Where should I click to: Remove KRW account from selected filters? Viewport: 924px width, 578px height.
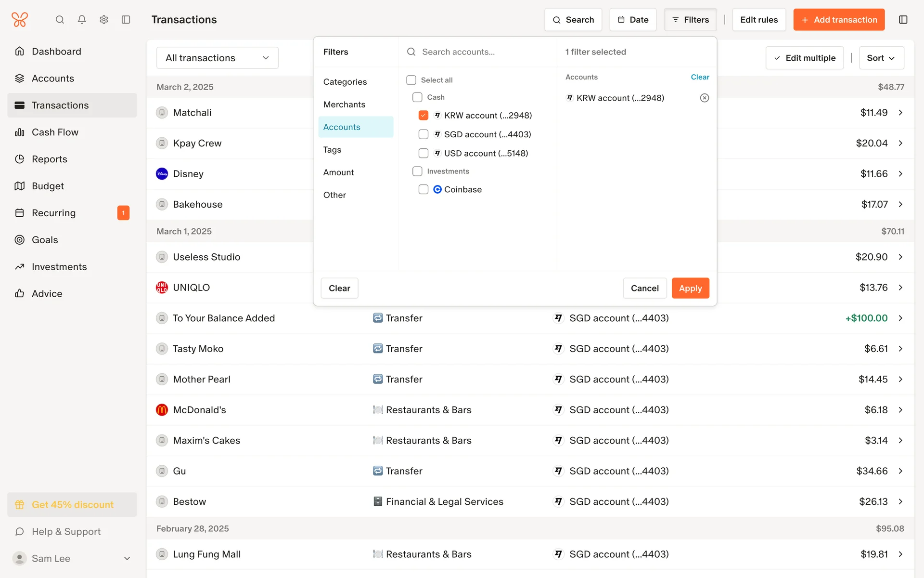pyautogui.click(x=704, y=98)
